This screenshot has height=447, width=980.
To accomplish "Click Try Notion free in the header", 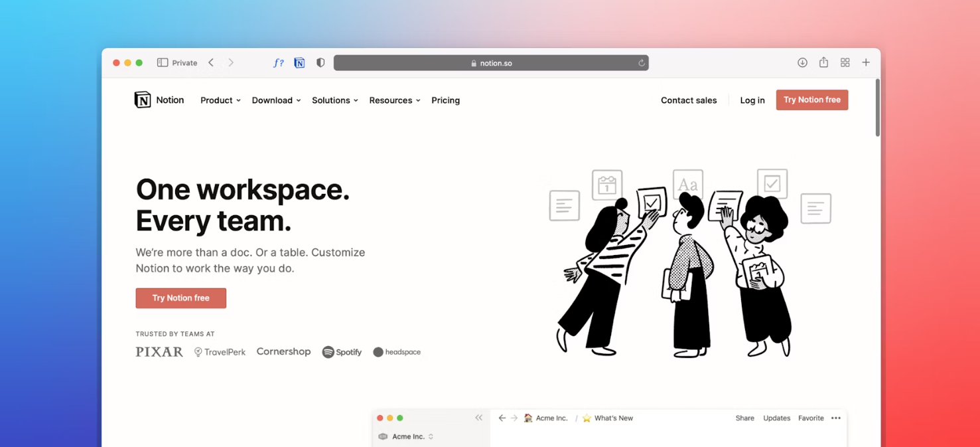I will pos(812,100).
